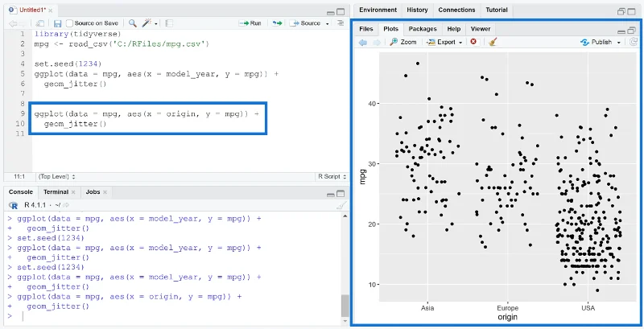
Task: Minimize the Plots pane
Action: (621, 31)
